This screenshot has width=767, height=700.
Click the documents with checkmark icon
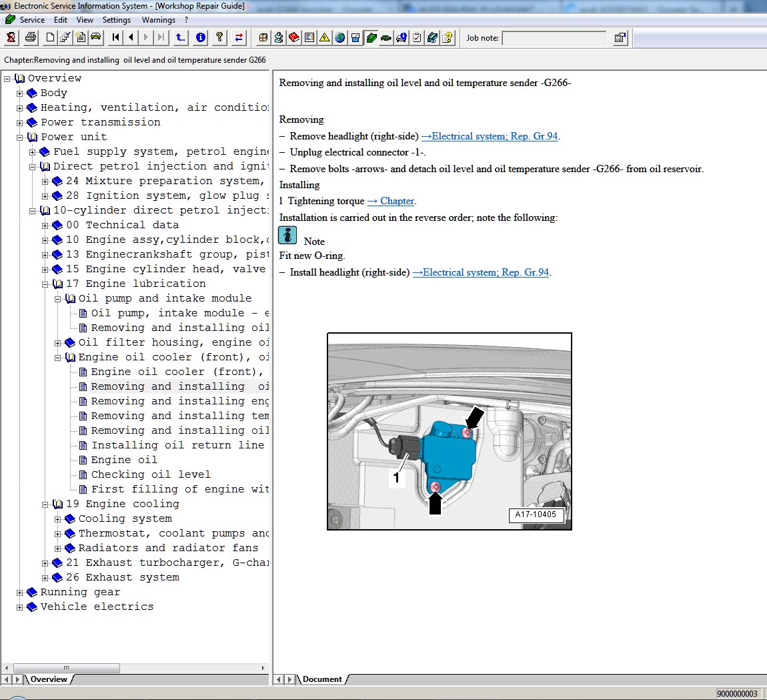click(x=65, y=37)
